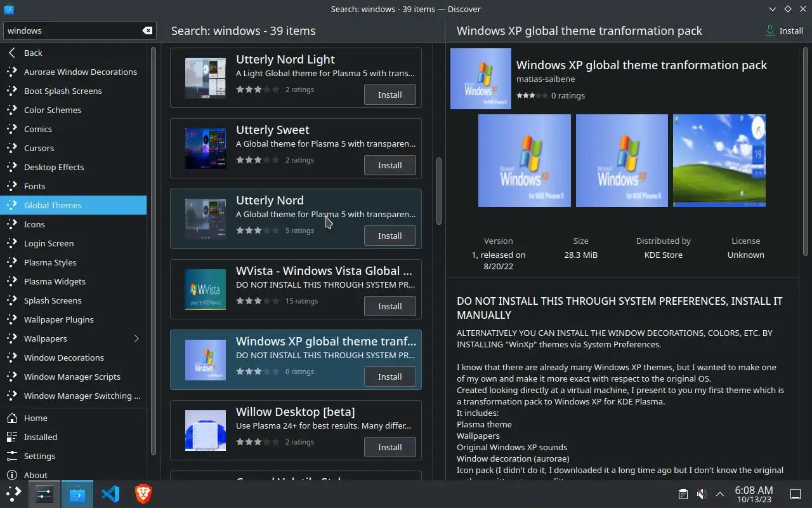Click the Utterly Nord Light result icon
Screen dimensions: 812x508
pyautogui.click(x=205, y=78)
